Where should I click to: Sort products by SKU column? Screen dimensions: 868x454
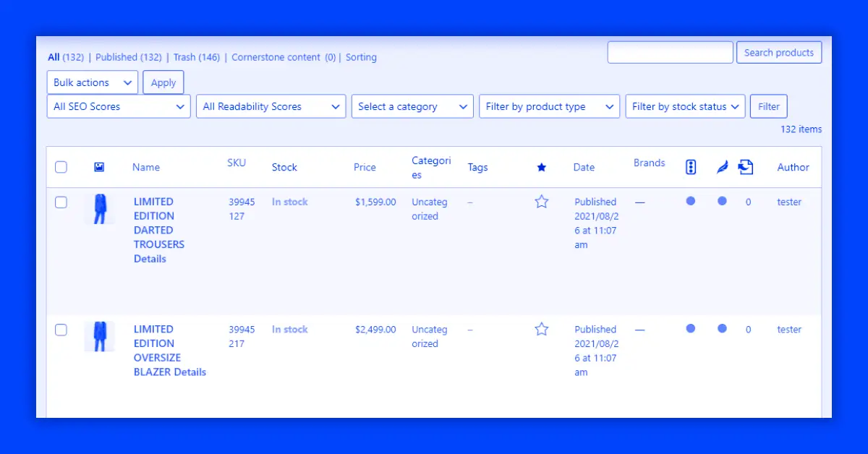(237, 163)
